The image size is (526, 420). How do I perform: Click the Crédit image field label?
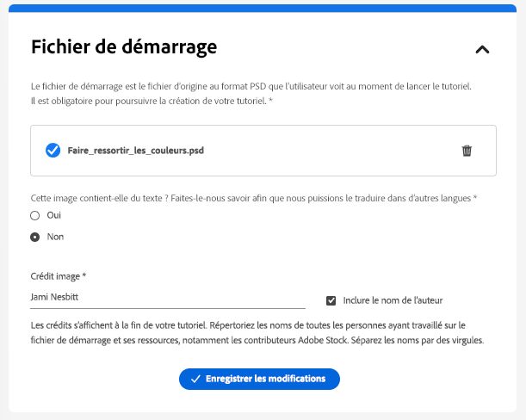pyautogui.click(x=59, y=276)
